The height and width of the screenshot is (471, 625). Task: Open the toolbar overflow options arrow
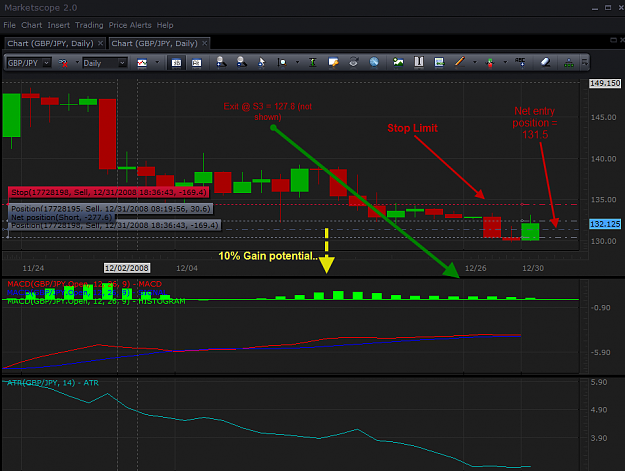point(585,62)
